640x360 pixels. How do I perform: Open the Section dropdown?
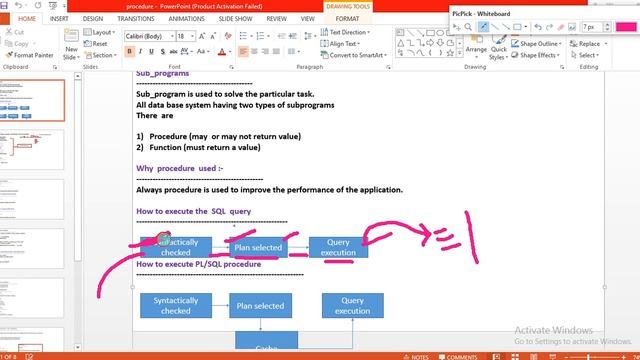point(100,55)
